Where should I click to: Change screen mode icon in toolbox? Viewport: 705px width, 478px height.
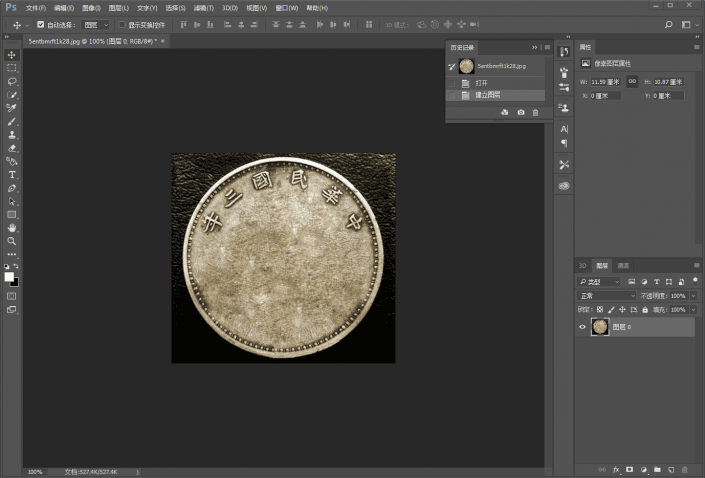pos(12,309)
